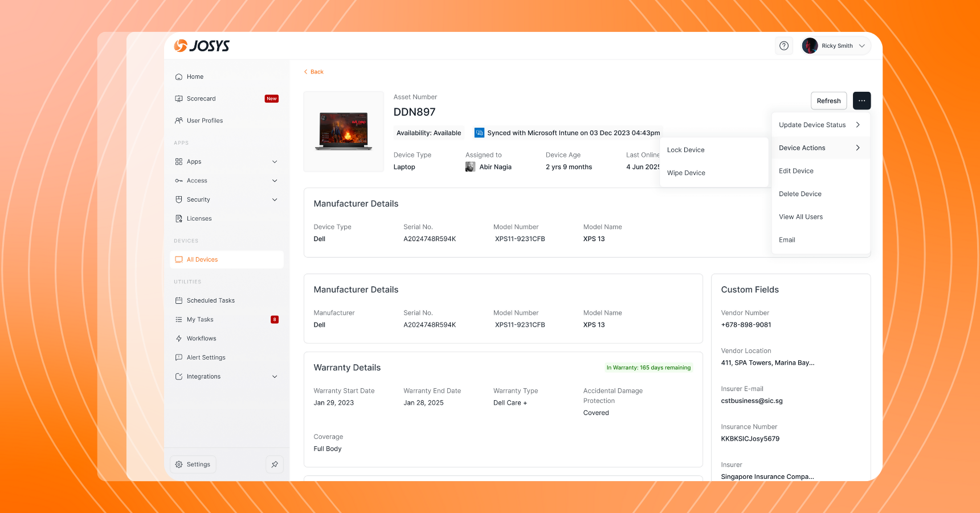This screenshot has width=980, height=513.
Task: Choose Delete Device from menu
Action: pos(820,194)
